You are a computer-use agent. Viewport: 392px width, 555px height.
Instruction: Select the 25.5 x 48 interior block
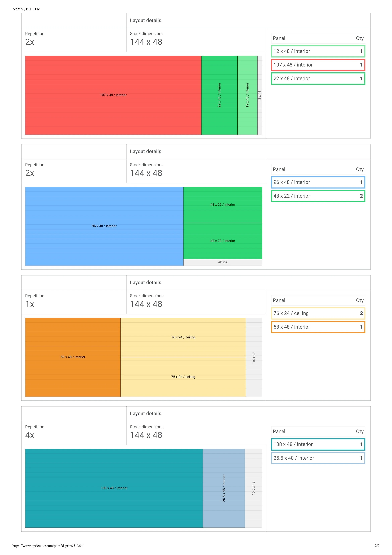(224, 488)
